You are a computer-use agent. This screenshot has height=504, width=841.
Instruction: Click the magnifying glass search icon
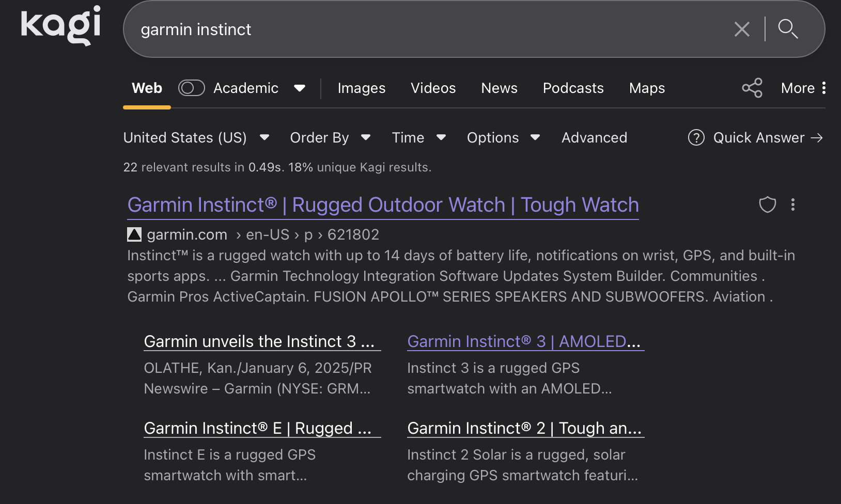click(x=788, y=29)
